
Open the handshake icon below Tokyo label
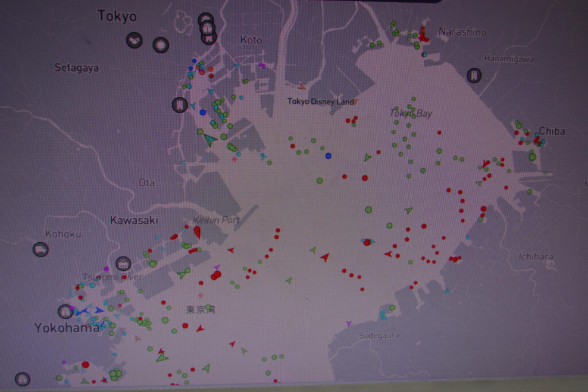134,40
